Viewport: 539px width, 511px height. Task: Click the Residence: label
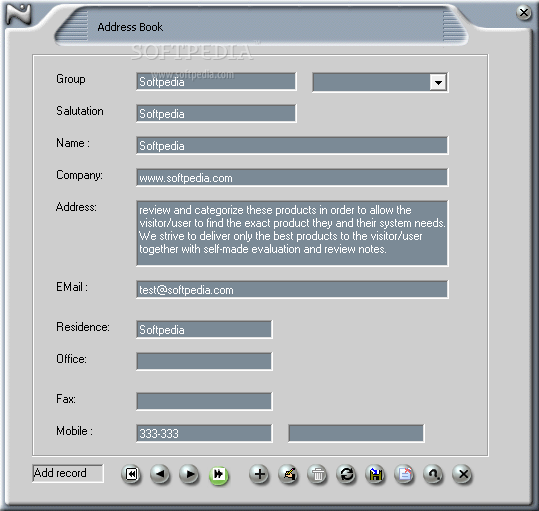[83, 327]
